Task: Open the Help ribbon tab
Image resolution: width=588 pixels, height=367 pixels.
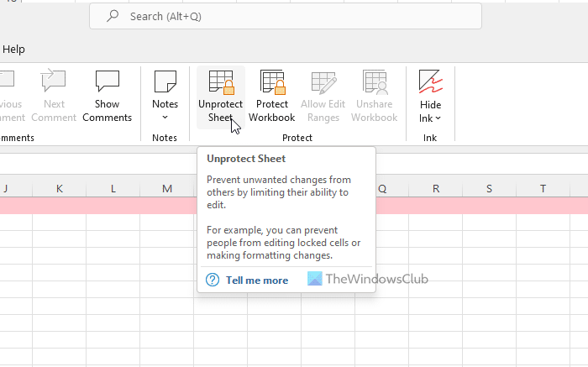Action: click(13, 50)
